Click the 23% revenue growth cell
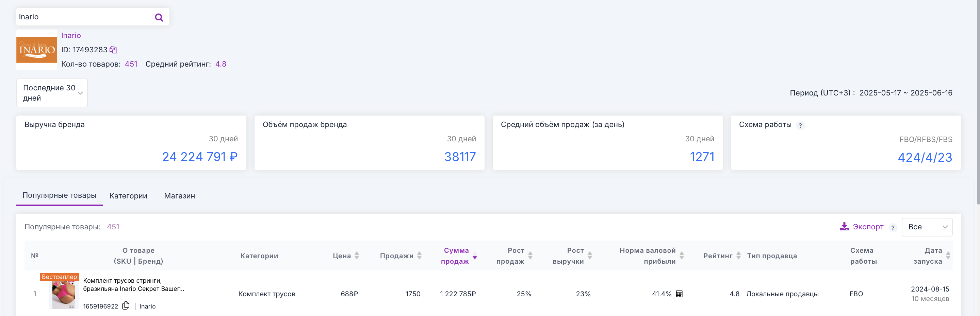 [x=583, y=294]
